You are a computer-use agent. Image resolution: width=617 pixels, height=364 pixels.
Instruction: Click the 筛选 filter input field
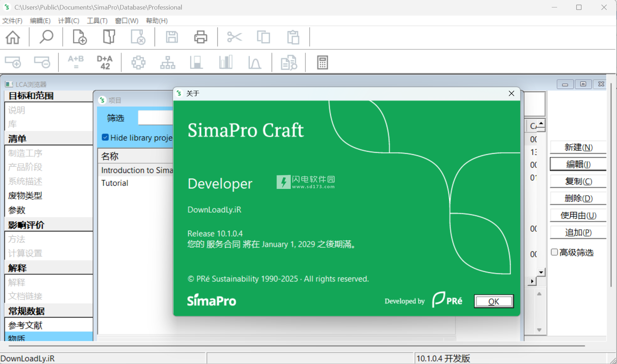click(x=155, y=118)
